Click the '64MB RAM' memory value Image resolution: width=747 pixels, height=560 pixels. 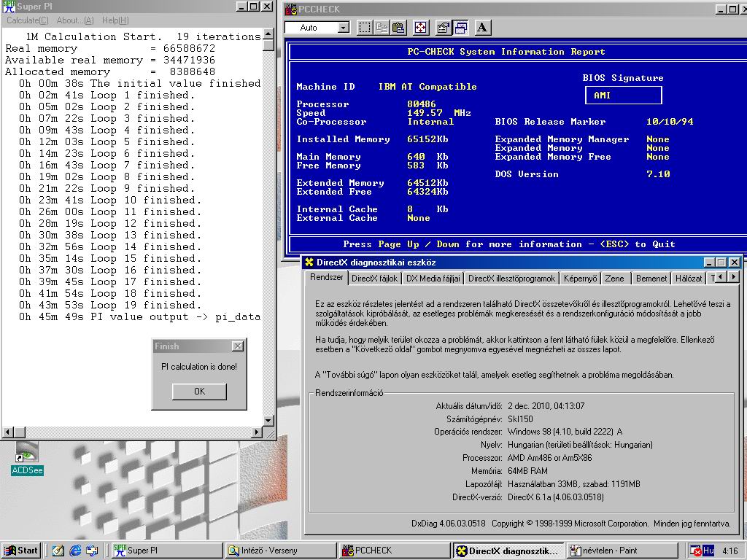tap(528, 471)
